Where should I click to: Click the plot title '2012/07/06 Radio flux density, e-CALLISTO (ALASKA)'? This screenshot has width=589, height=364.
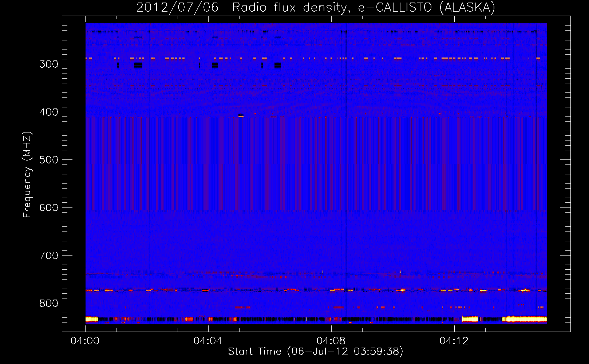pyautogui.click(x=316, y=8)
